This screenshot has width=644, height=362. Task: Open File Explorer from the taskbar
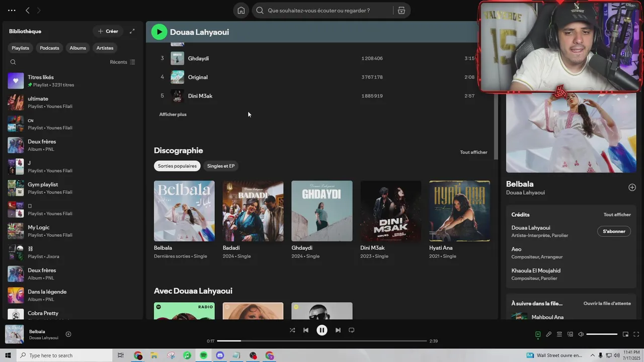point(154,355)
